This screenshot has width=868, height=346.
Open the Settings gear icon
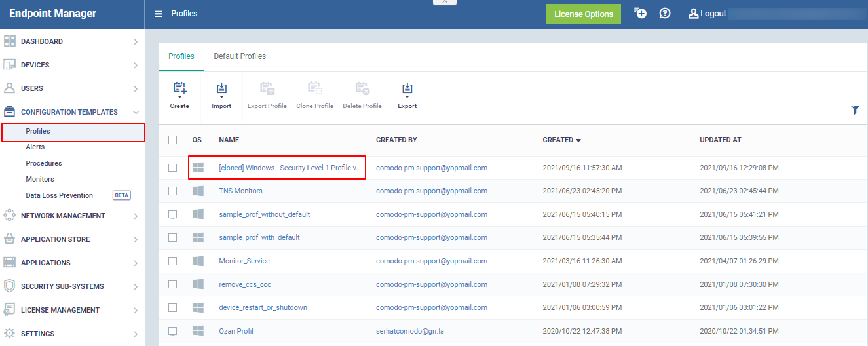point(9,334)
